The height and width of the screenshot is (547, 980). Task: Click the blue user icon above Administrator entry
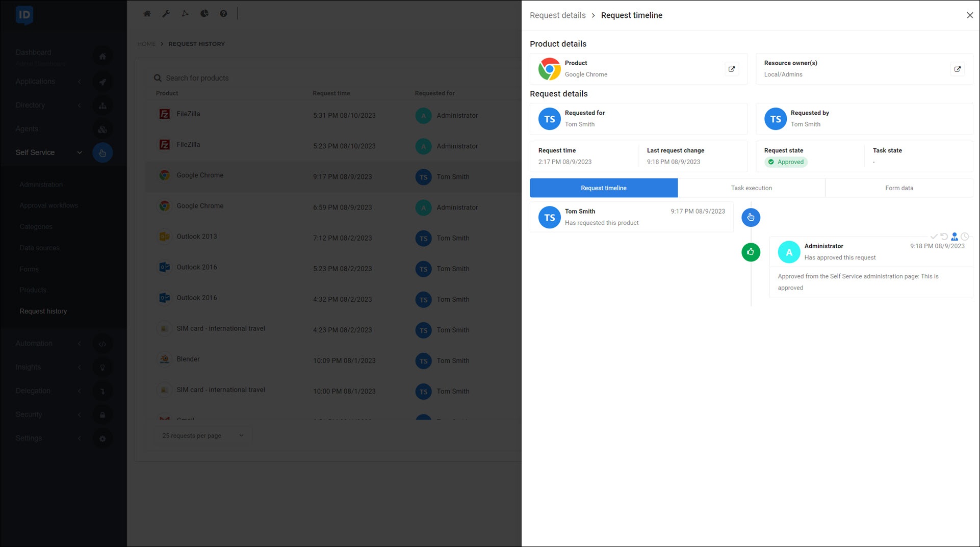(x=955, y=237)
